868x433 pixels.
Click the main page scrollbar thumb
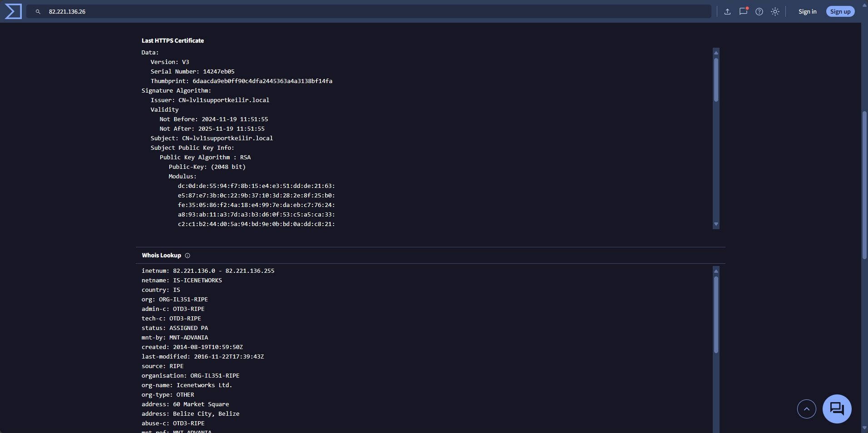[x=864, y=185]
